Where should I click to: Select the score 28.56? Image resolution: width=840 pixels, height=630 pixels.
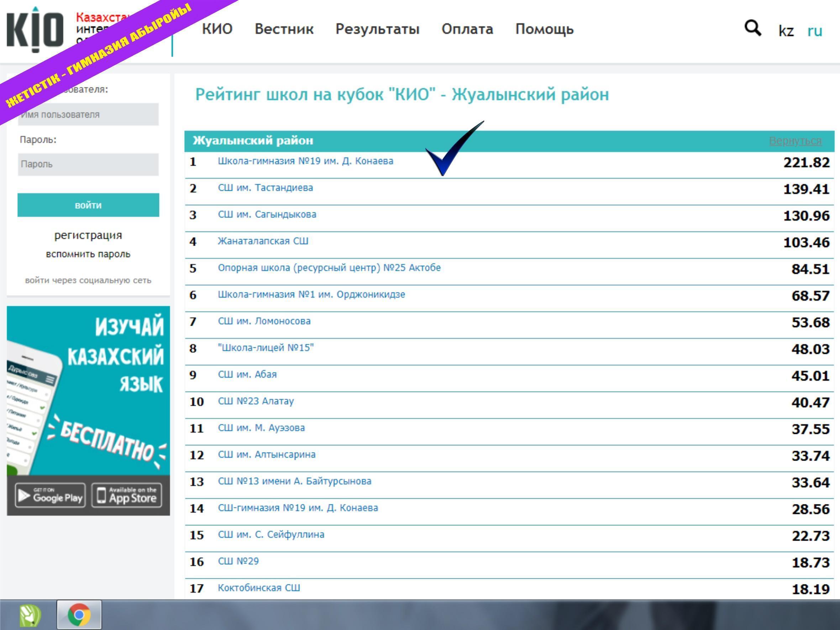tap(810, 509)
